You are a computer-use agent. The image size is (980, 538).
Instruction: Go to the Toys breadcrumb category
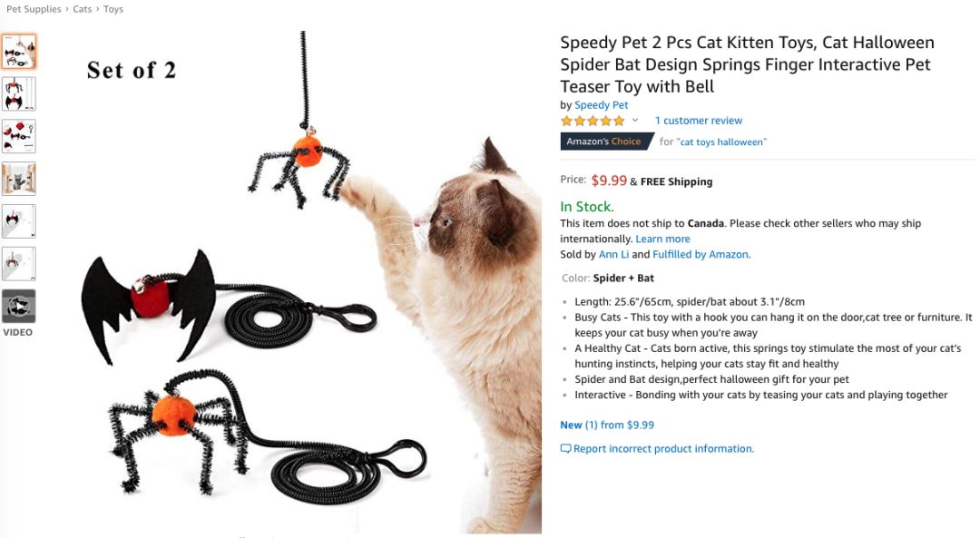pyautogui.click(x=113, y=9)
